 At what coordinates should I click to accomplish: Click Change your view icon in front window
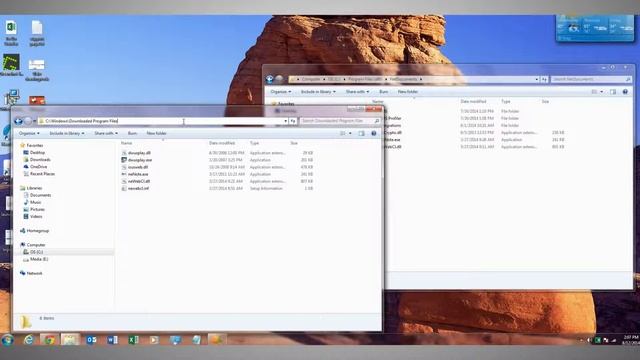coord(343,133)
